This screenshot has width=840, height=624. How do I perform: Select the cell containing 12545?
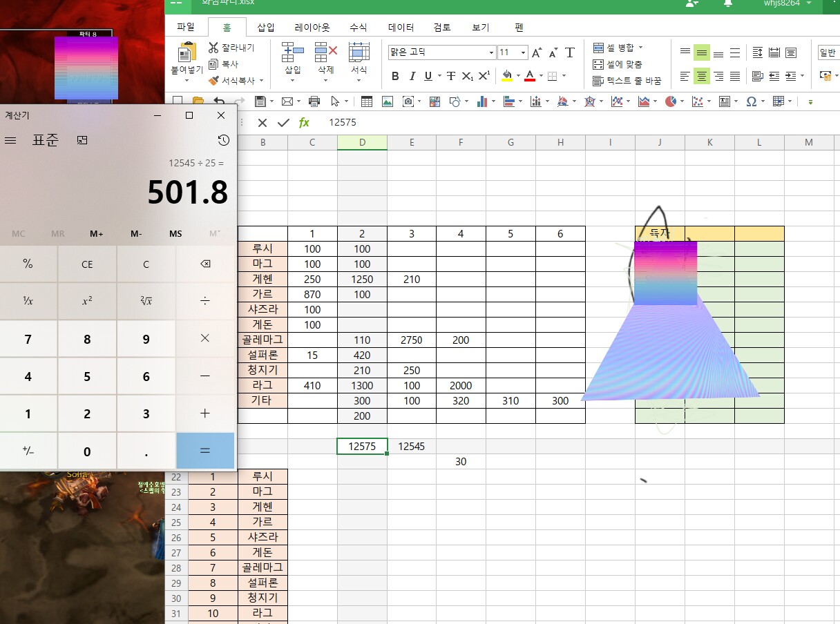tap(412, 447)
